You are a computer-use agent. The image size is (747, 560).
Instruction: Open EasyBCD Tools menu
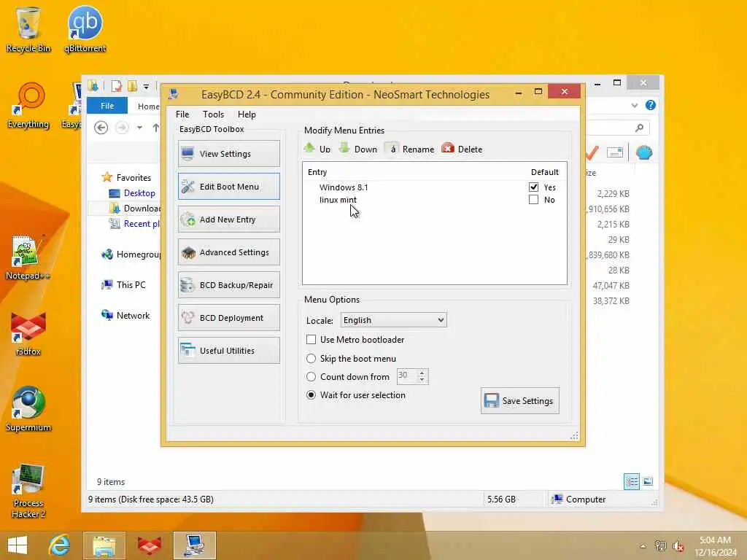click(x=213, y=114)
